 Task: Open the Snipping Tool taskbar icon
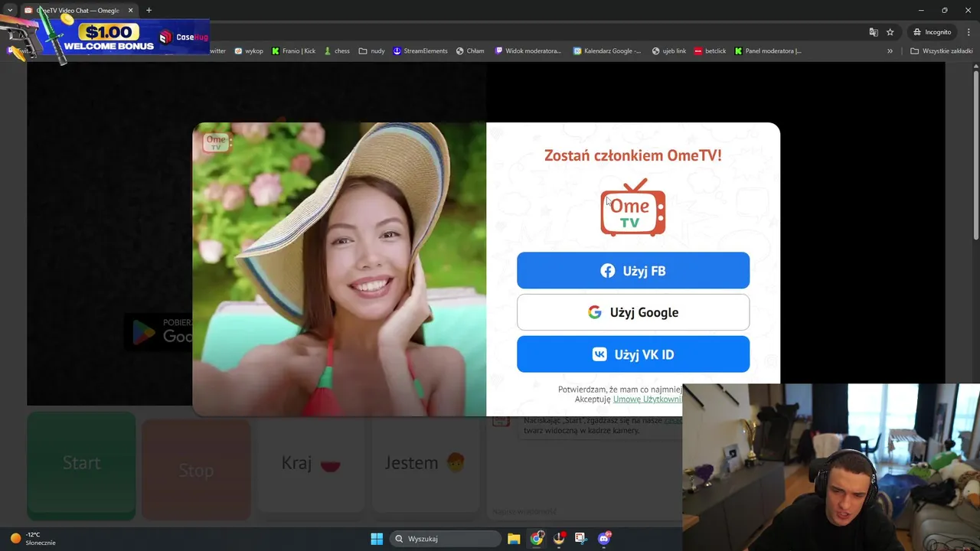click(580, 539)
